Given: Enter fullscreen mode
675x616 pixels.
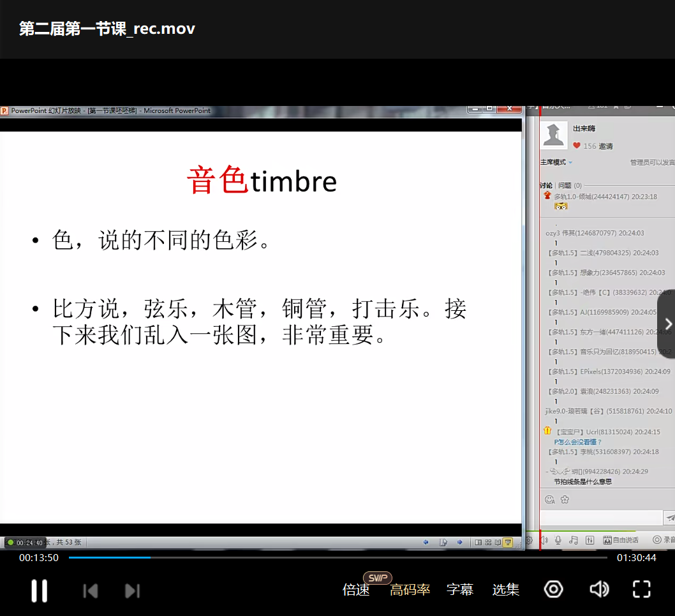Looking at the screenshot, I should 641,589.
